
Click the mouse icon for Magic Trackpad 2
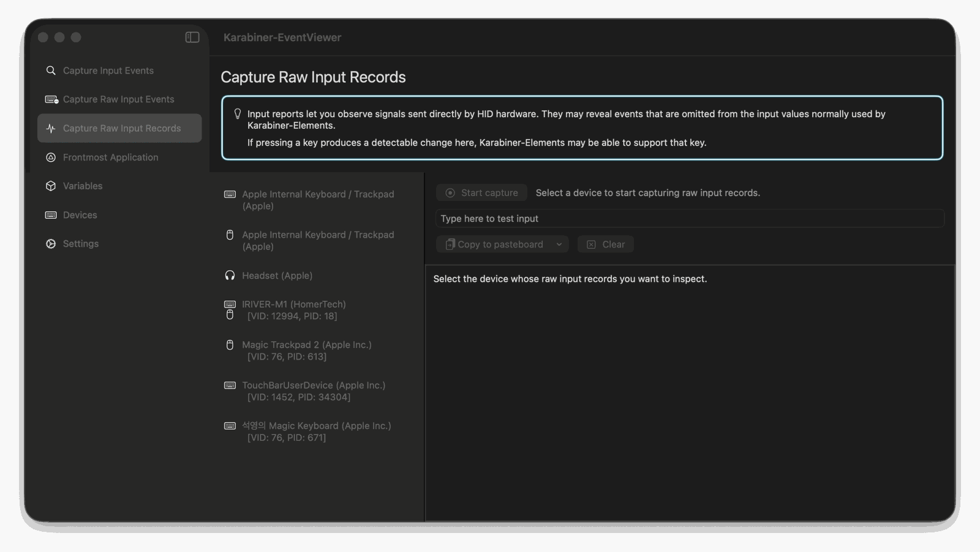click(230, 345)
